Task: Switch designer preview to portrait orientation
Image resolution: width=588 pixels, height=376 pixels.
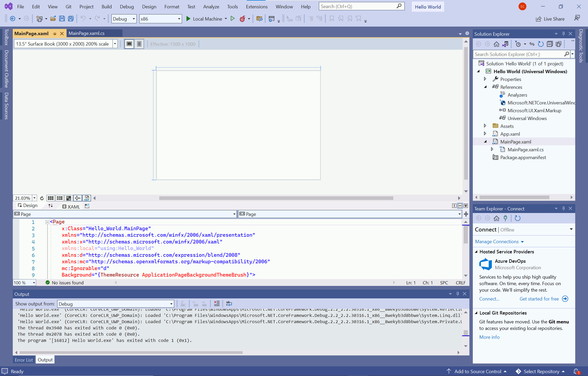Action: pyautogui.click(x=139, y=44)
